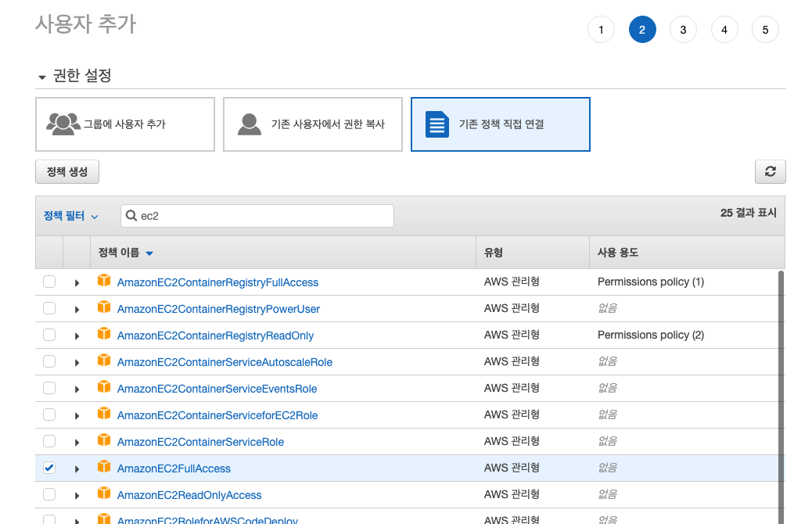Viewport: 812px width, 524px height.
Task: Select 기존 정책 직접 연결 option
Action: (x=500, y=124)
